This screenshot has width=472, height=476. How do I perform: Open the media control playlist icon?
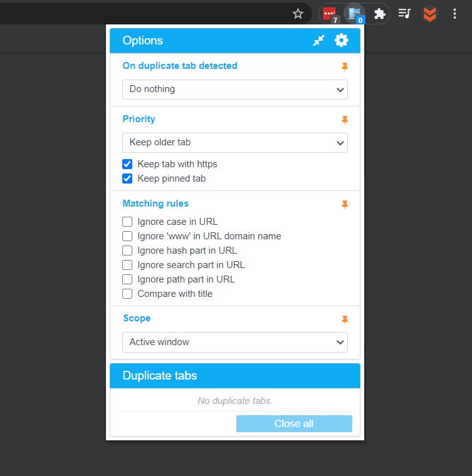click(x=404, y=14)
